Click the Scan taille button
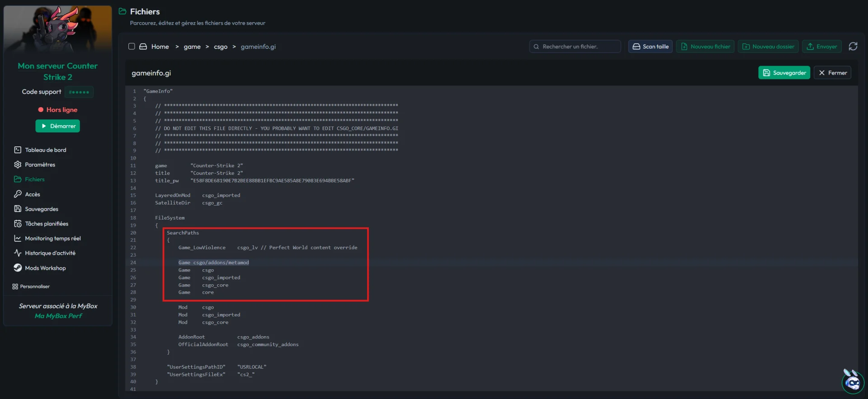 [x=651, y=47]
